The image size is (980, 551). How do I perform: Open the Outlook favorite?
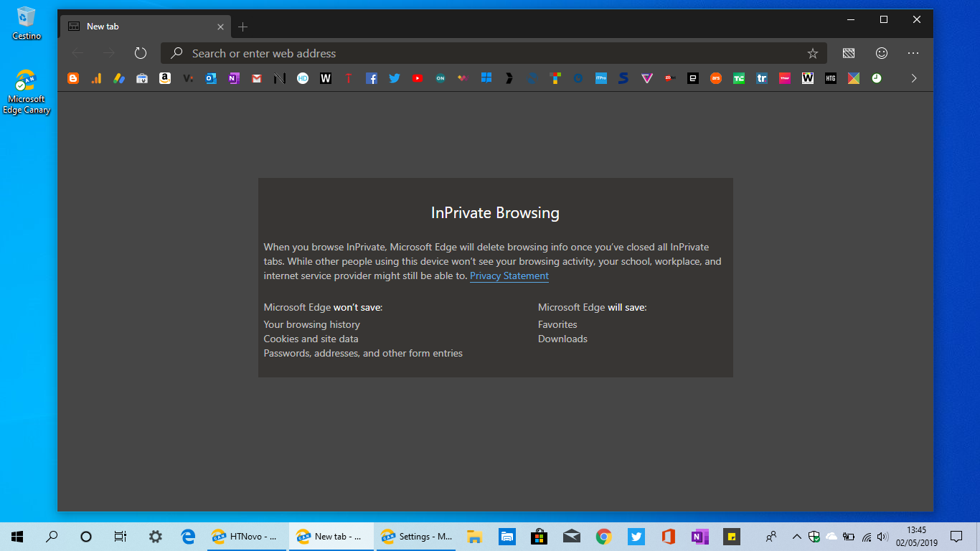coord(210,78)
